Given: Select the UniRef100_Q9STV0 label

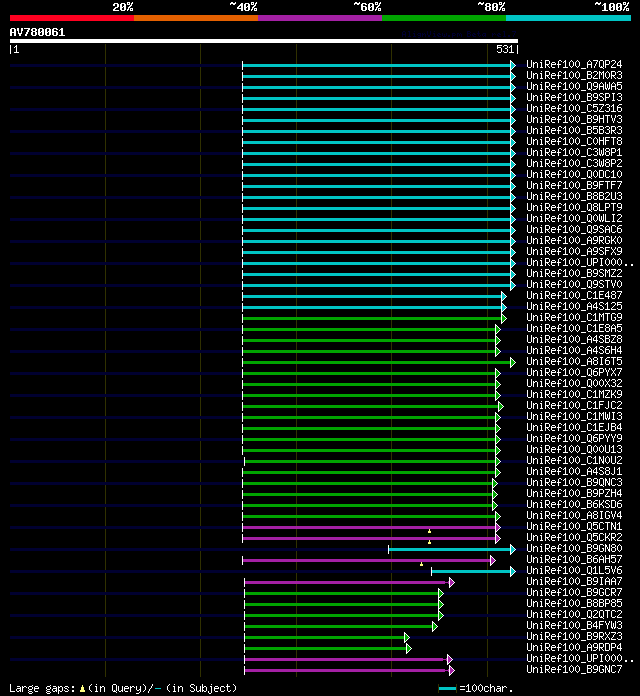Looking at the screenshot, I should coord(574,284).
